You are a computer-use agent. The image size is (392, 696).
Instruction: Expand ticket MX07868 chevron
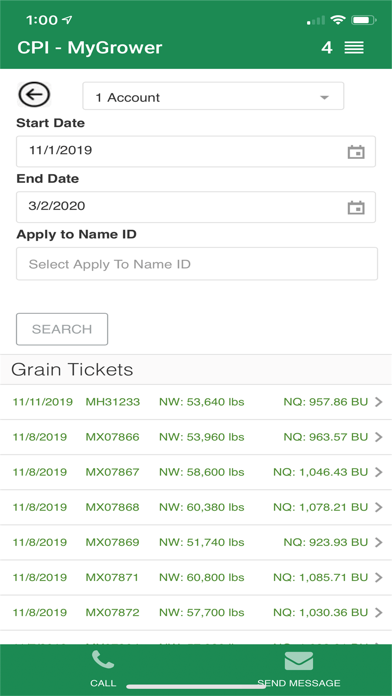(x=378, y=507)
